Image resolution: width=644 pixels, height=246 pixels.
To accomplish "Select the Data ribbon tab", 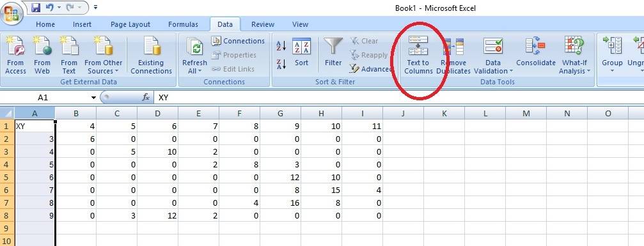I will coord(225,24).
